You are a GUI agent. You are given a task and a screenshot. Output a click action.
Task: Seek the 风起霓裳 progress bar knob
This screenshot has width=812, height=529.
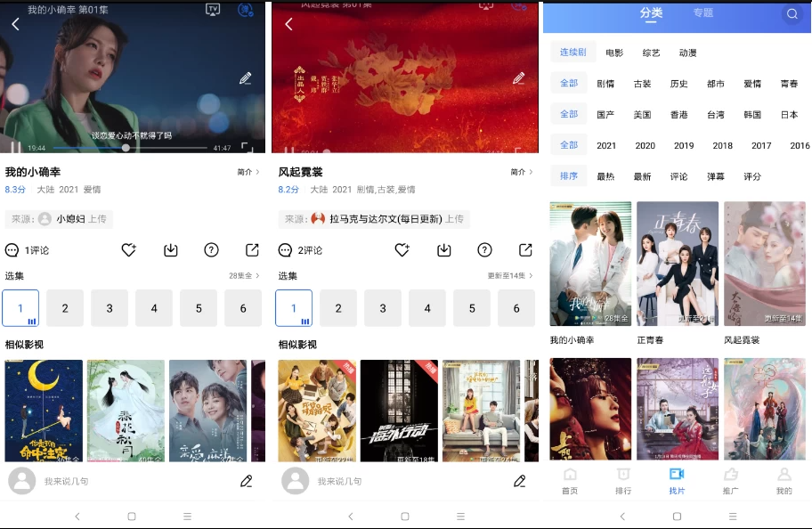pyautogui.click(x=327, y=151)
